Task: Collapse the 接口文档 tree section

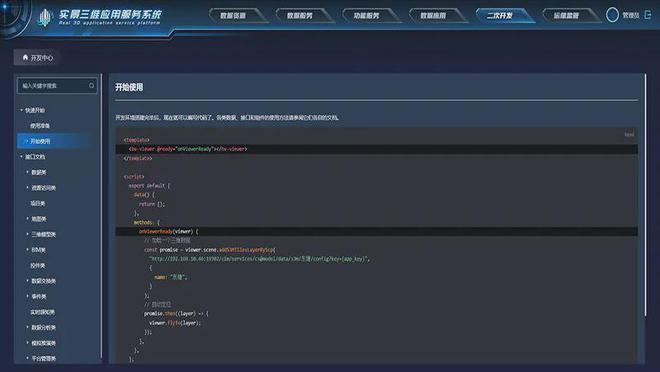Action: pyautogui.click(x=21, y=157)
